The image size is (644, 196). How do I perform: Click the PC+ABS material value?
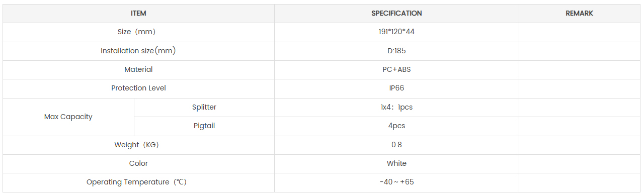pos(396,69)
